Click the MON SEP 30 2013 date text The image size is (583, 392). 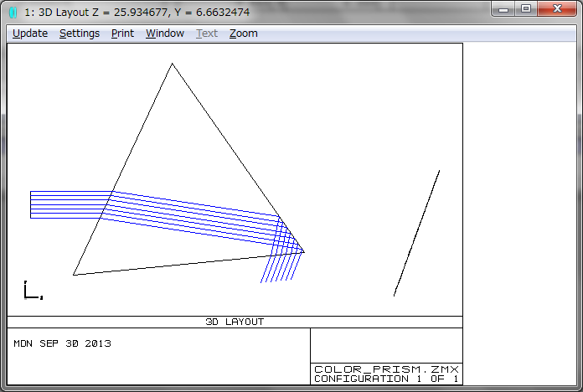[x=62, y=343]
